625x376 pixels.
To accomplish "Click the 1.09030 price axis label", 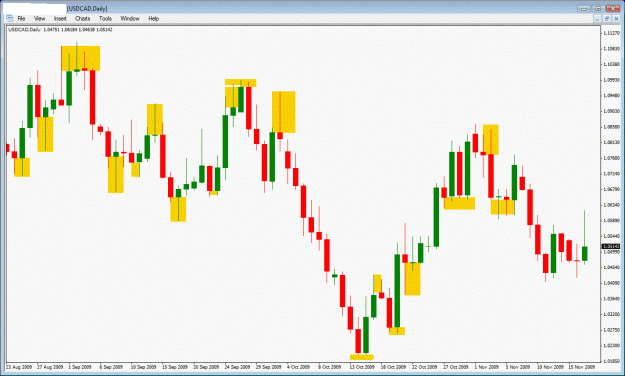I will click(x=612, y=111).
